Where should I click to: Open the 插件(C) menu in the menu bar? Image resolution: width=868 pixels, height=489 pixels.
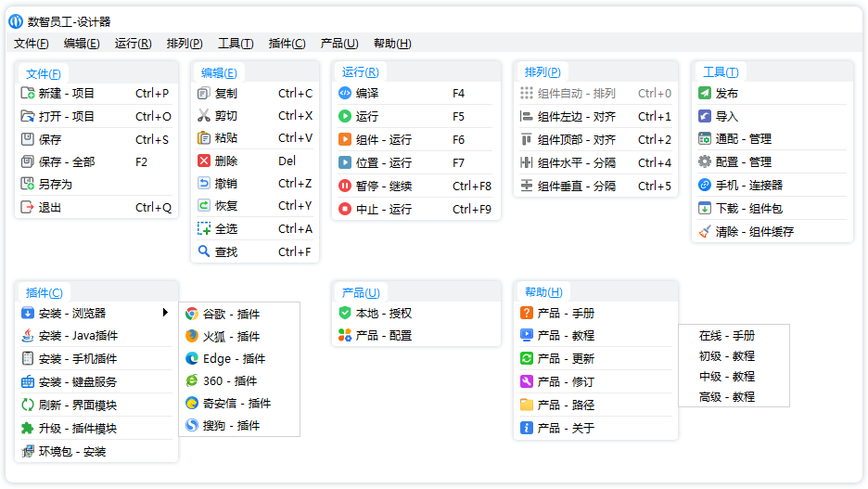click(x=287, y=44)
